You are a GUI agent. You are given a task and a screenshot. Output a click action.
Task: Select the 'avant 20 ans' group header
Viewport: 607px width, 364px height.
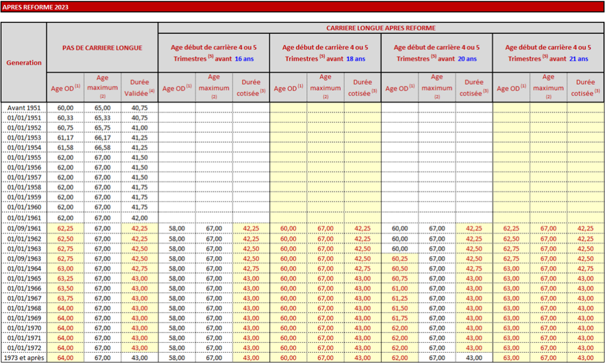[437, 53]
